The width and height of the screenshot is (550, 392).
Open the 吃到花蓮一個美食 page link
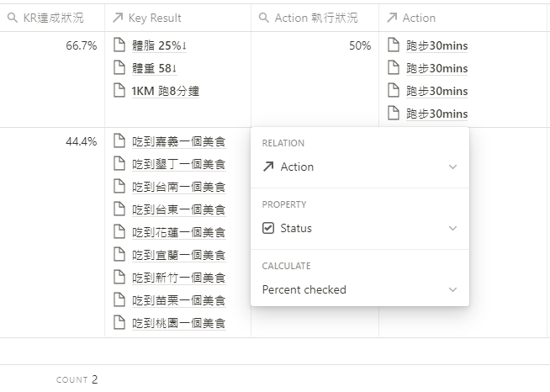179,232
